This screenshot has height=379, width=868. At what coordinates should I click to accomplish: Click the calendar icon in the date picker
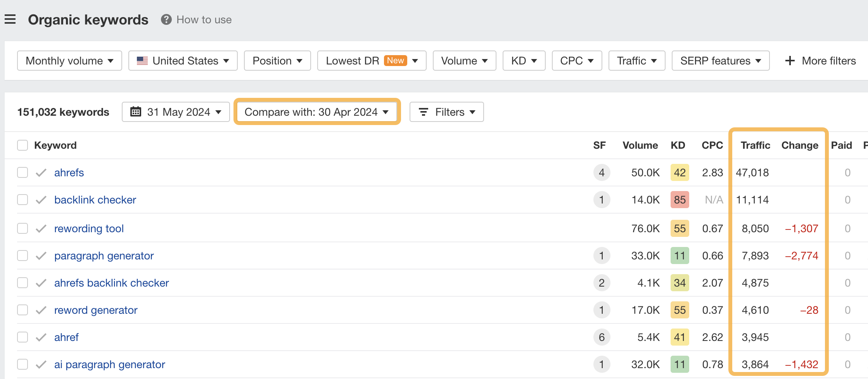(x=136, y=112)
